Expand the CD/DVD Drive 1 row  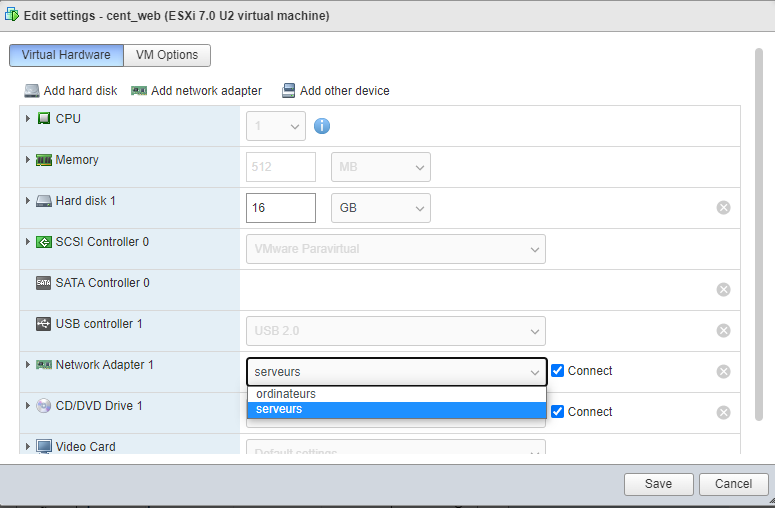(28, 406)
